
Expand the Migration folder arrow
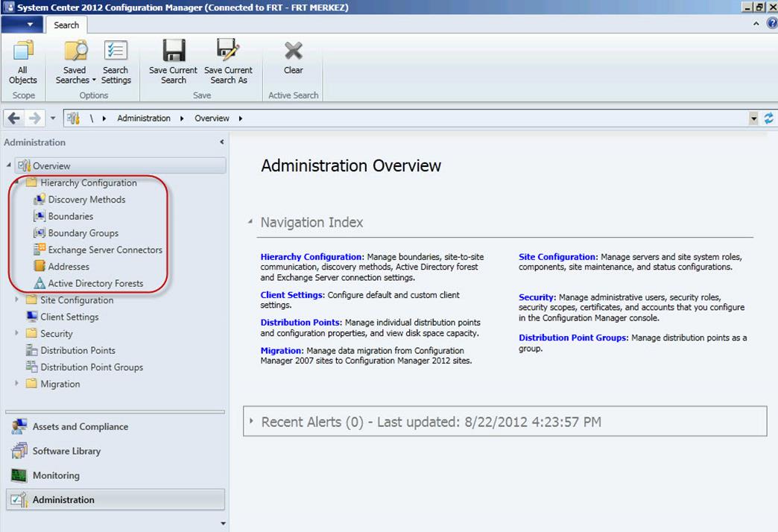click(17, 384)
